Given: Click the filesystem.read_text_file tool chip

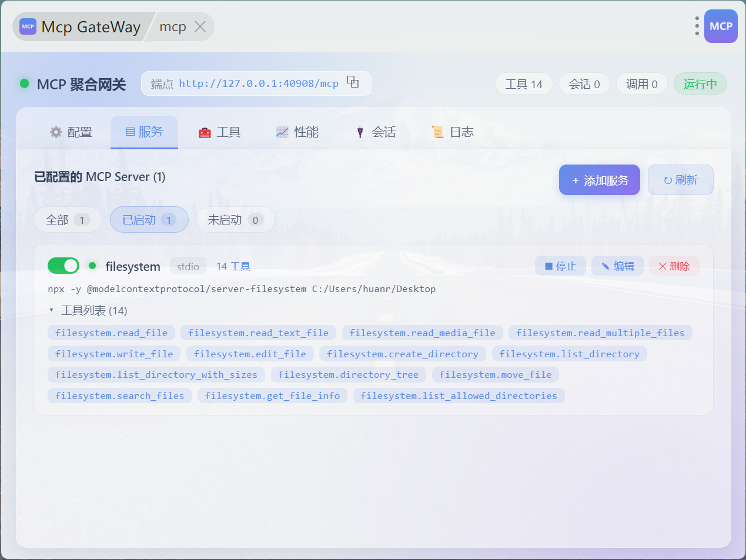Looking at the screenshot, I should tap(258, 333).
